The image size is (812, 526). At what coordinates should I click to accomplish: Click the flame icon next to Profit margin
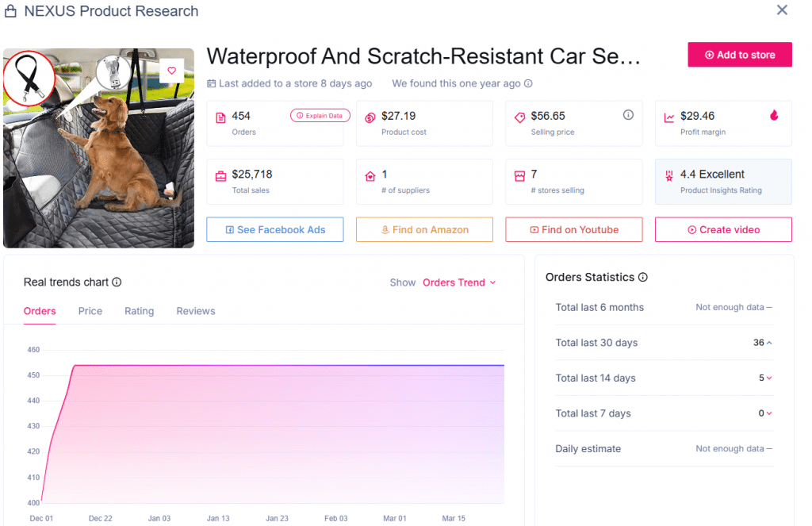[x=774, y=115]
